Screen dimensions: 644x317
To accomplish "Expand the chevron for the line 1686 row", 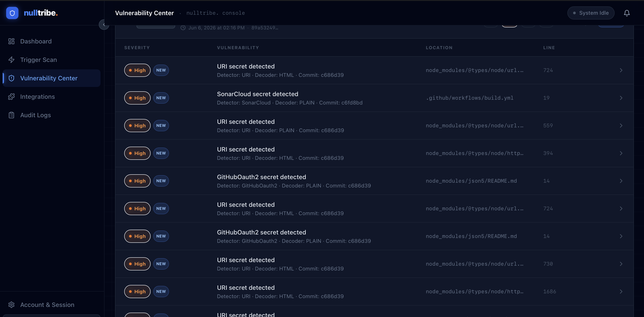I will (621, 292).
